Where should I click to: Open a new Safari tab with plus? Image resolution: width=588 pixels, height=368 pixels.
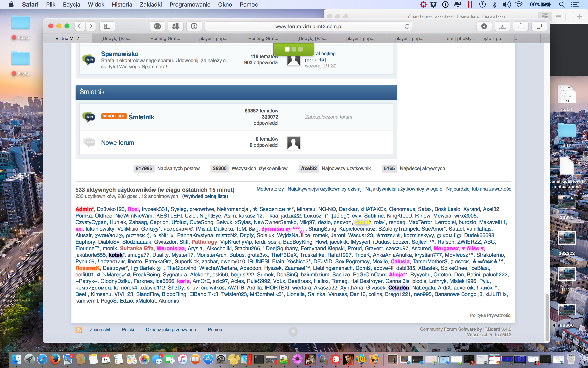545,38
